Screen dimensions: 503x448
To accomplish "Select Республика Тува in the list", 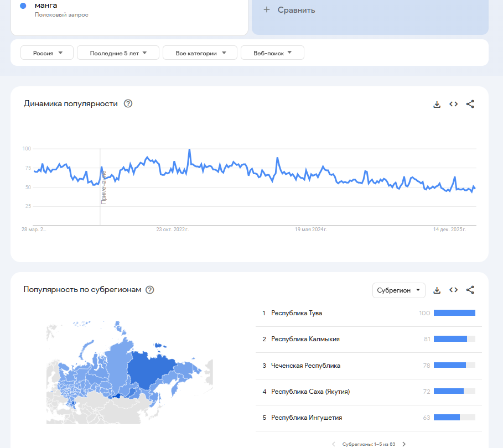I will [297, 313].
